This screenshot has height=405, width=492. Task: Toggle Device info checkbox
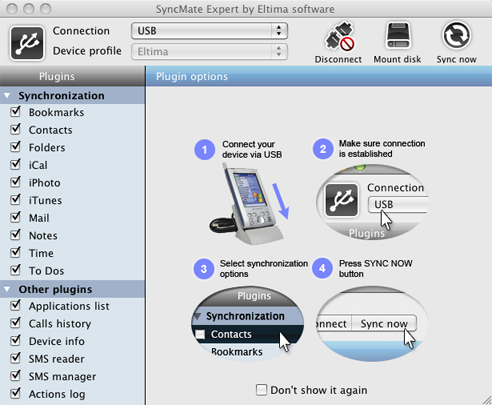click(15, 341)
